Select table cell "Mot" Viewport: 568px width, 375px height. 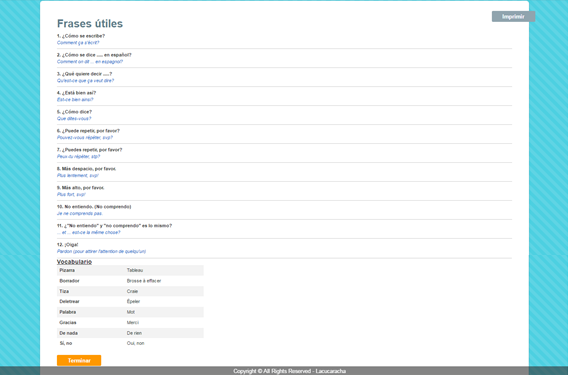pyautogui.click(x=164, y=312)
